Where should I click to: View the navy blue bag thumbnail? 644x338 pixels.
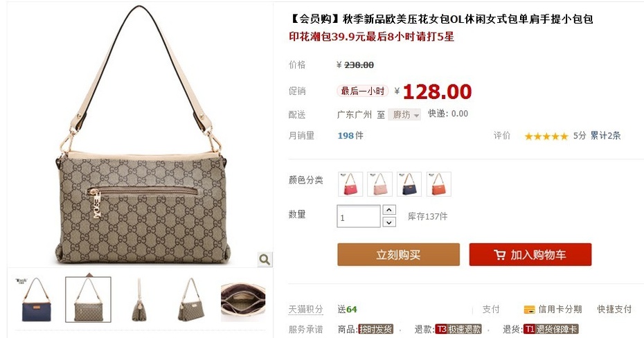[x=36, y=299]
